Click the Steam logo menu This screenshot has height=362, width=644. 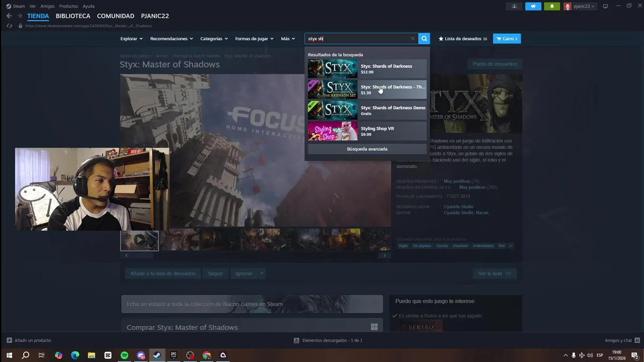point(16,6)
